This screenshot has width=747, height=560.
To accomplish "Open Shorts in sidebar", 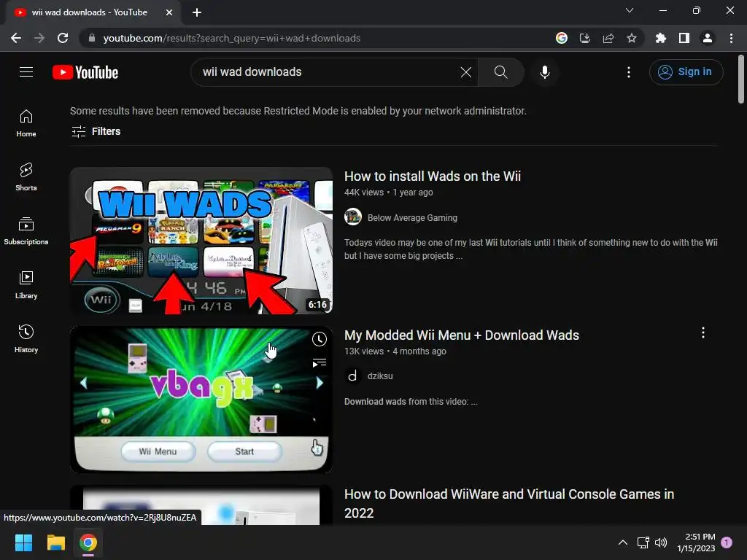I will (x=26, y=177).
